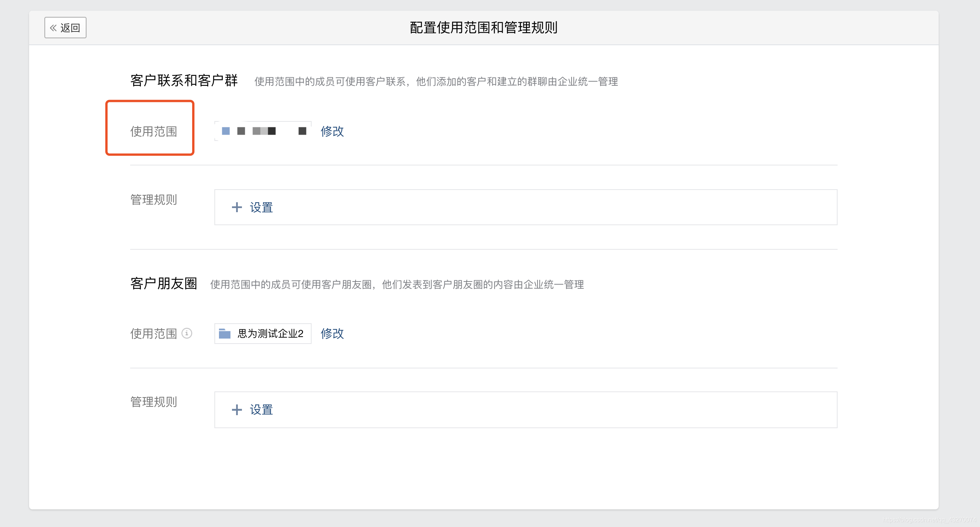Viewport: 980px width, 527px height.
Task: Click the info icon beside 客户朋友圈 使用范围
Action: (187, 333)
